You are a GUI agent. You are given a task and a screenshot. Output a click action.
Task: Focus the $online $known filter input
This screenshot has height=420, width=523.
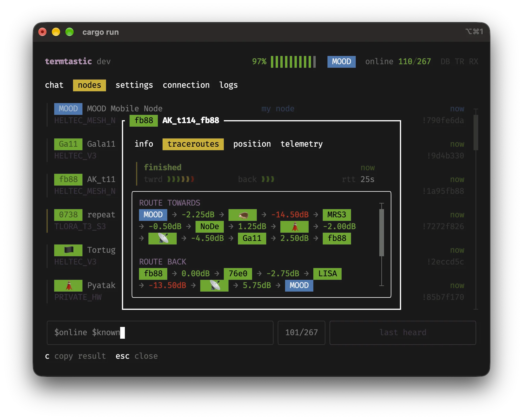click(160, 333)
